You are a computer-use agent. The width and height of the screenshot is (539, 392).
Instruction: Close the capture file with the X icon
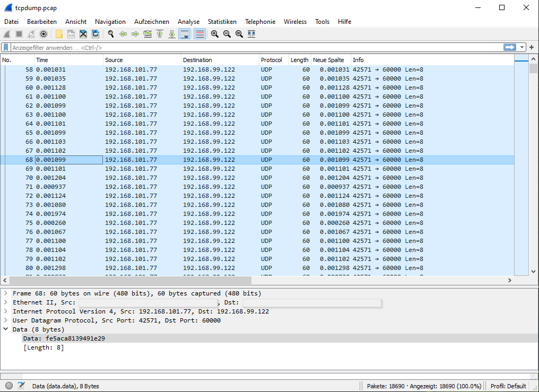click(83, 33)
